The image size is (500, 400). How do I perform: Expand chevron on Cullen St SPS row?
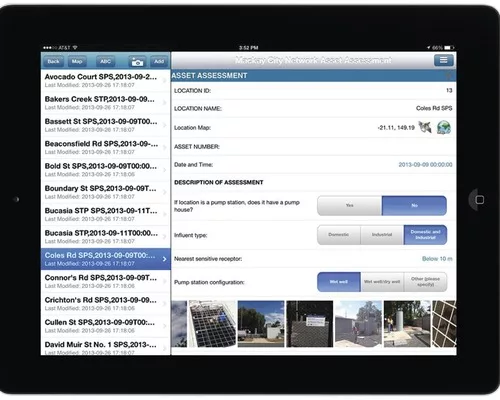tap(164, 326)
